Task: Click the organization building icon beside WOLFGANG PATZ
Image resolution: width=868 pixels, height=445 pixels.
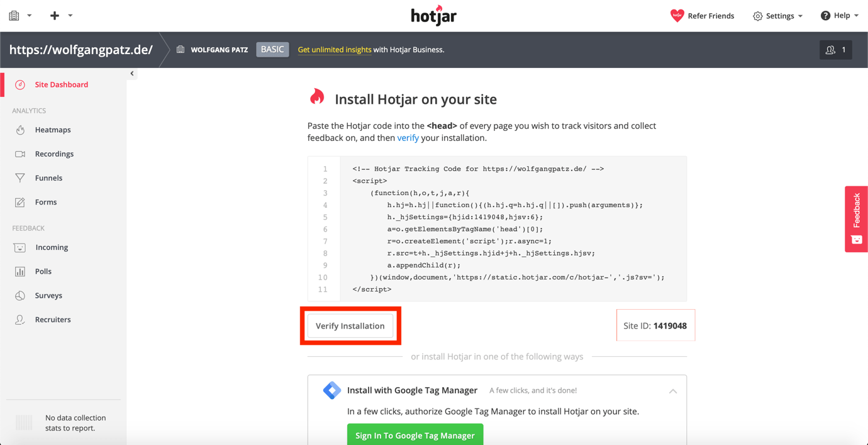Action: click(181, 50)
